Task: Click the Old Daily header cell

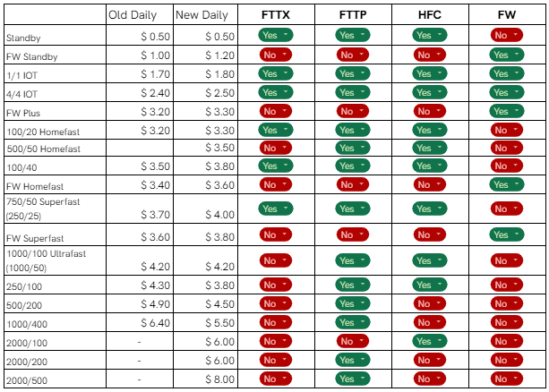Action: coord(139,14)
